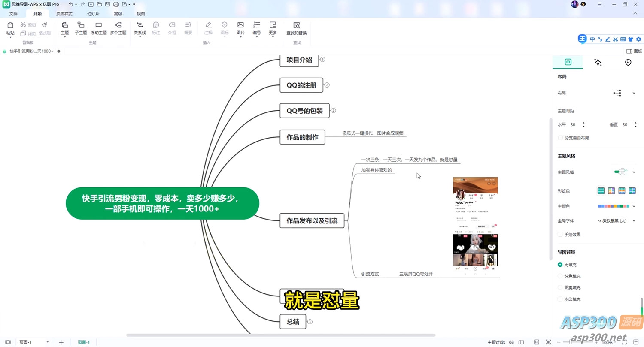Select 图案填充 pattern fill option
The width and height of the screenshot is (644, 347).
560,287
